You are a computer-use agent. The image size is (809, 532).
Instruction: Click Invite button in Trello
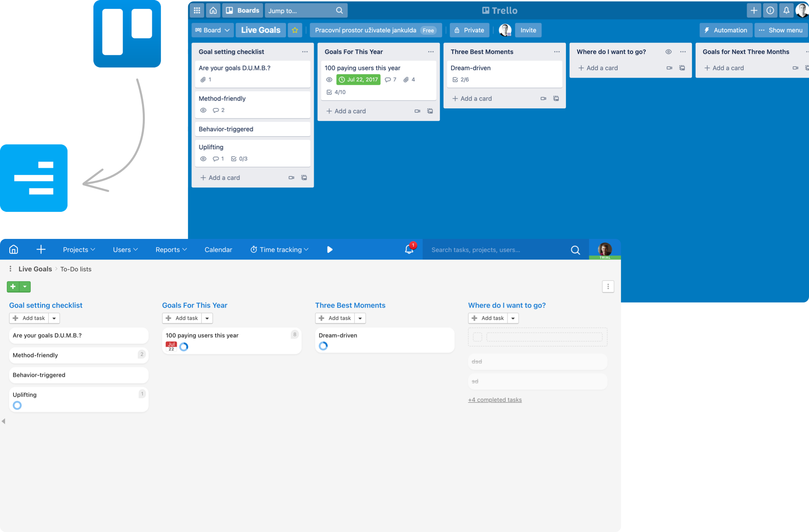[x=528, y=30]
